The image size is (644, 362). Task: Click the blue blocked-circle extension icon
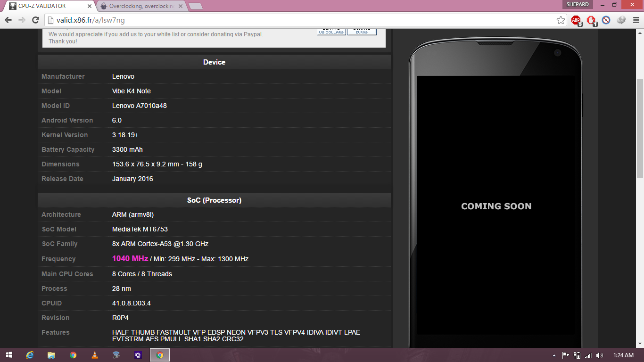[606, 20]
